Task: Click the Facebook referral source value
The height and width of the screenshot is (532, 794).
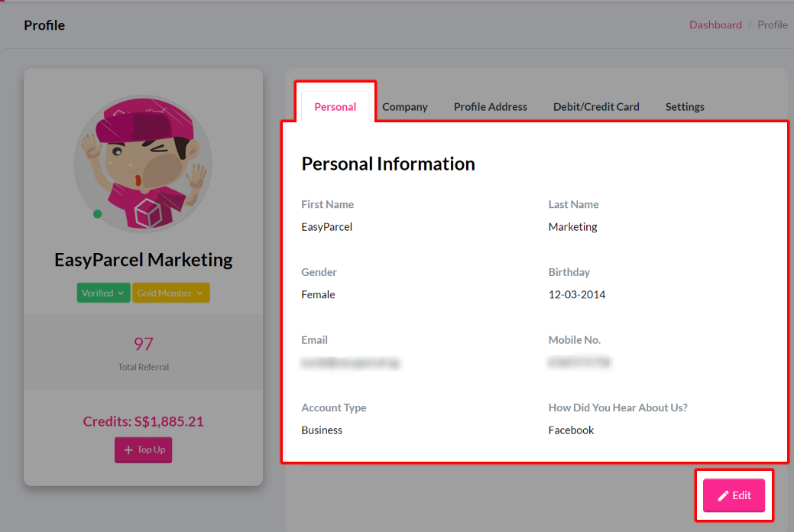Action: [571, 430]
